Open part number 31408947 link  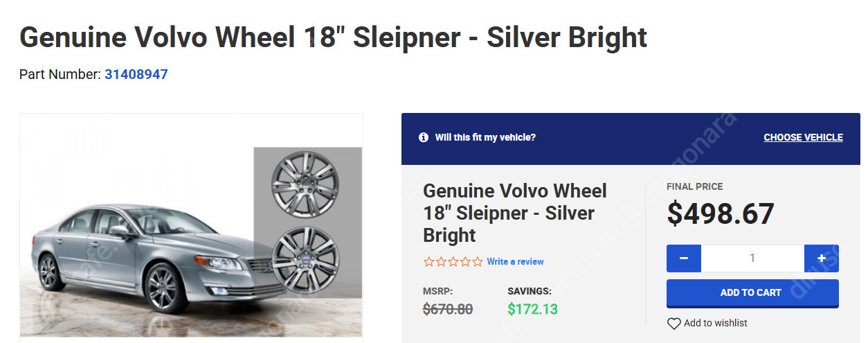136,74
